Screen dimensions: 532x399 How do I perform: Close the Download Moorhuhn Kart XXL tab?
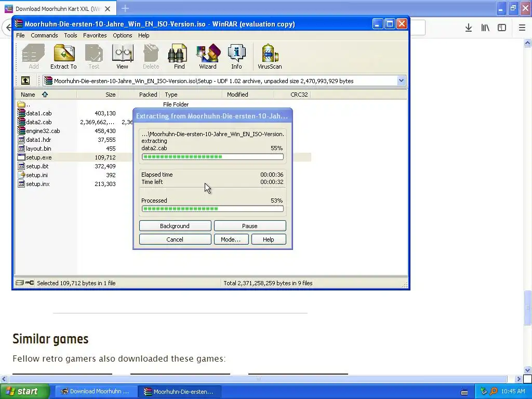pyautogui.click(x=108, y=9)
